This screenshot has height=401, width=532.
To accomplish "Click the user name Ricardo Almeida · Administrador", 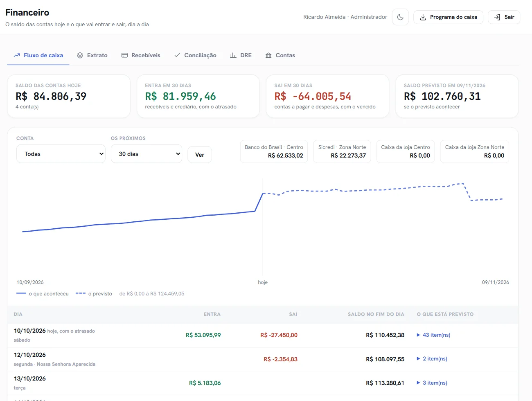I will [345, 17].
